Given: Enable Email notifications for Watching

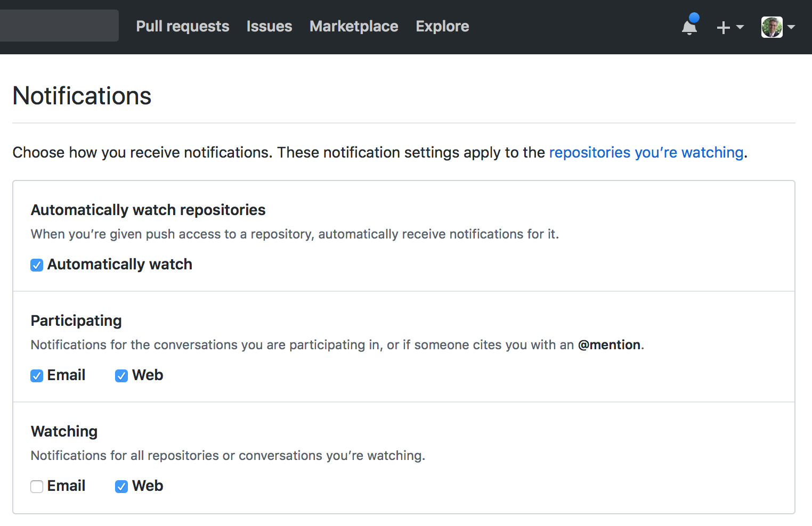Looking at the screenshot, I should pyautogui.click(x=36, y=486).
